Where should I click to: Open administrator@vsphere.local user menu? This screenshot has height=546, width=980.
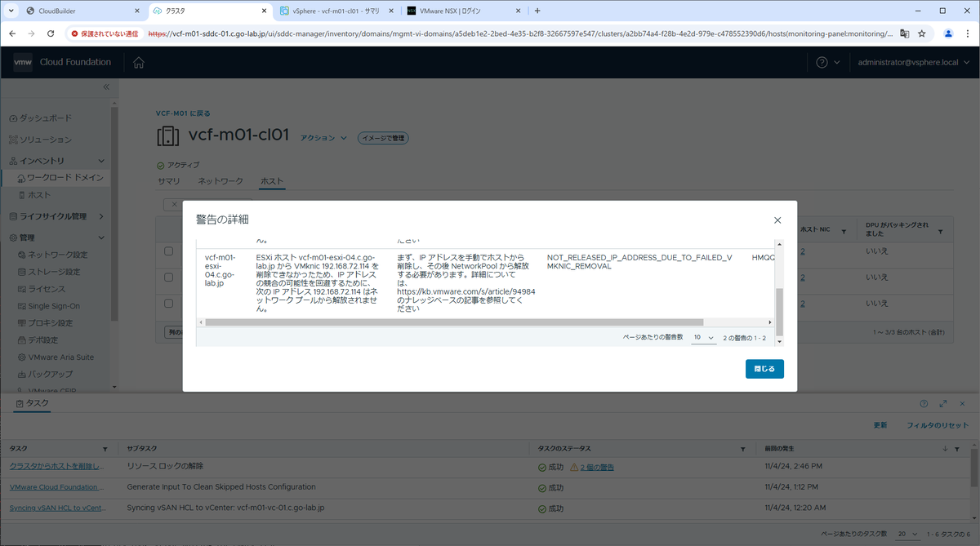[x=913, y=63]
